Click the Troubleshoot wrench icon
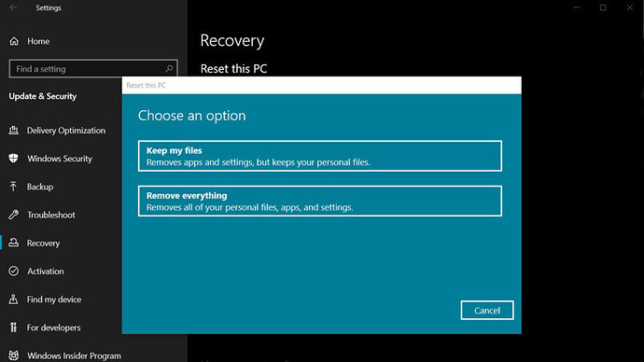 14,215
